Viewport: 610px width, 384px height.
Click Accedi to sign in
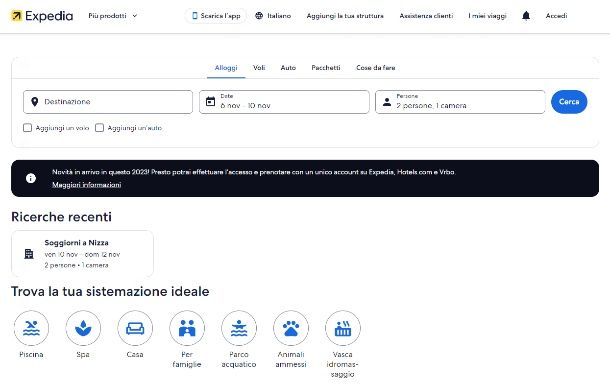556,16
